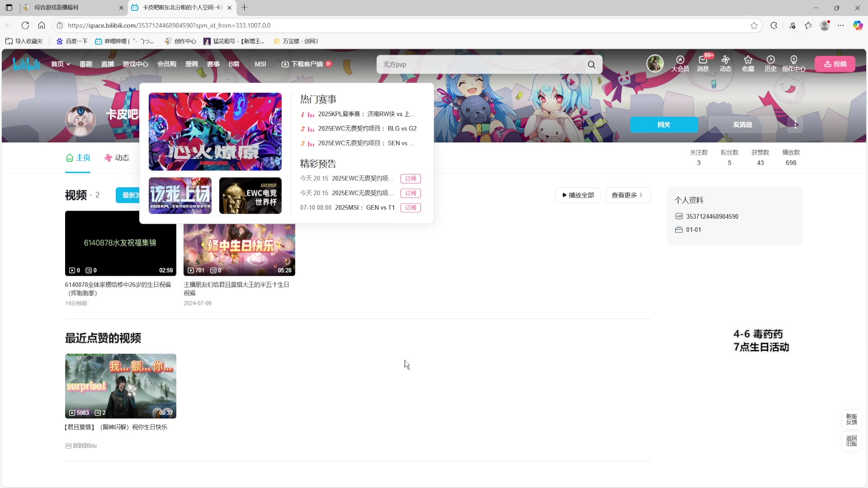868x488 pixels.
Task: Click the profile avatar of 卡皮吧
Action: click(80, 121)
